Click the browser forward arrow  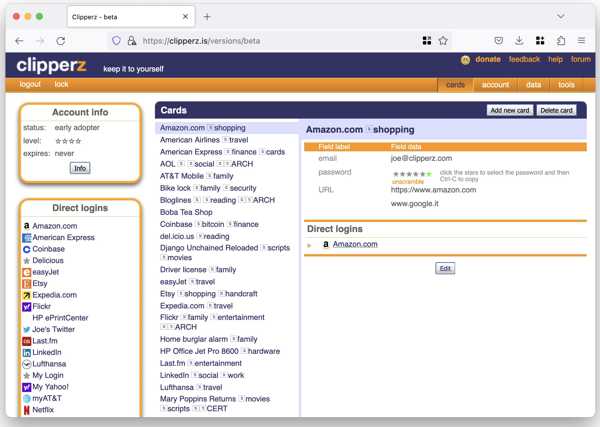[40, 41]
